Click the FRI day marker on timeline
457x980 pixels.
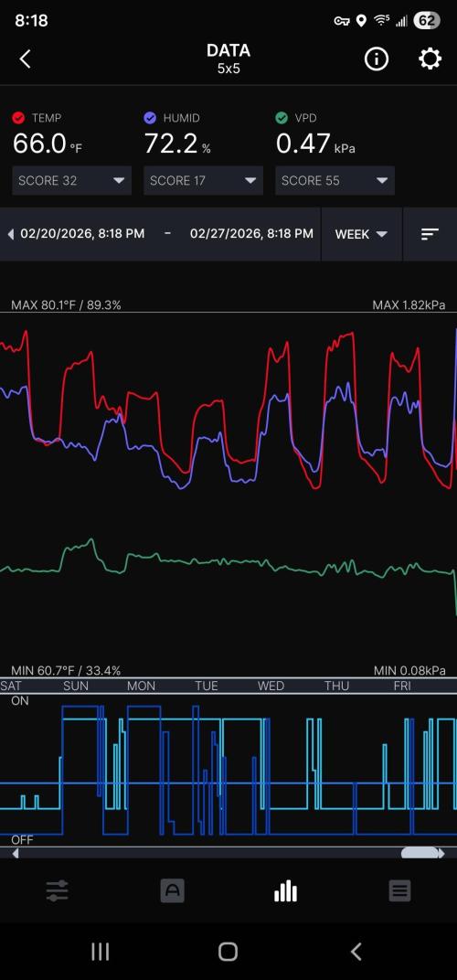coord(402,687)
